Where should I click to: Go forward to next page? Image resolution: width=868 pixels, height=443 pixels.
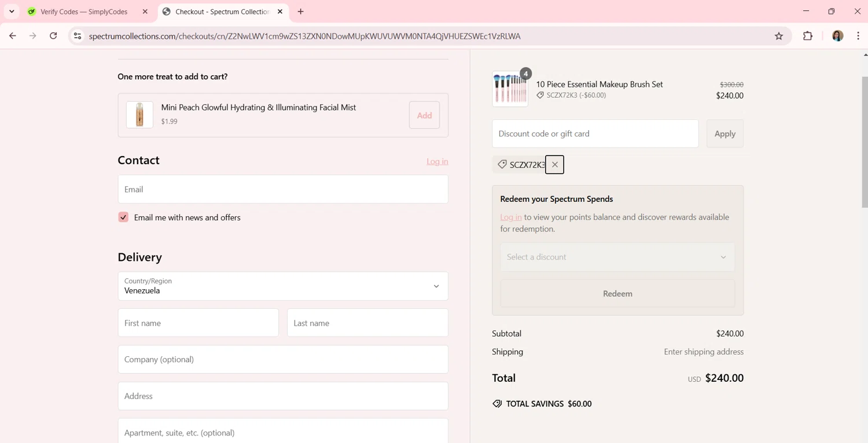tap(33, 36)
